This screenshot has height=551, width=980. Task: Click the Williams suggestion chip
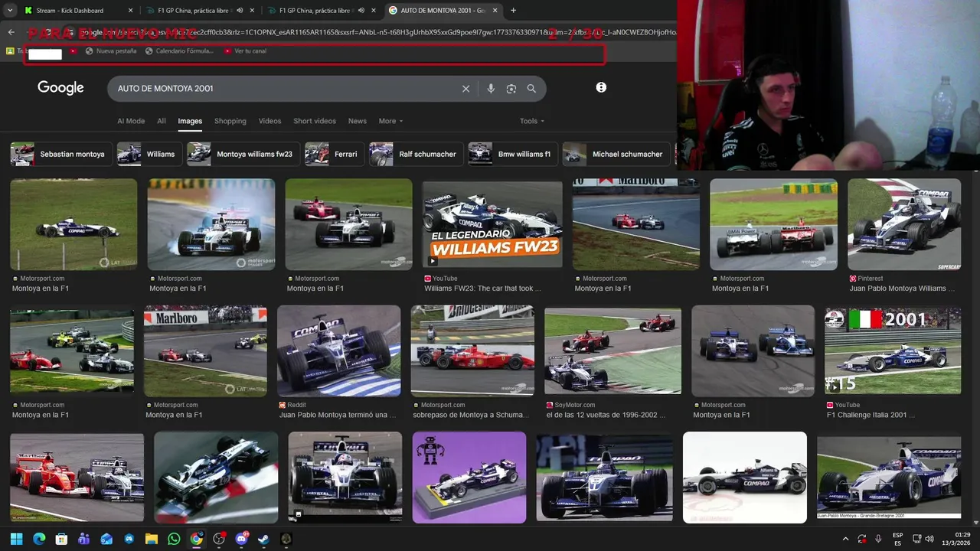(x=149, y=154)
